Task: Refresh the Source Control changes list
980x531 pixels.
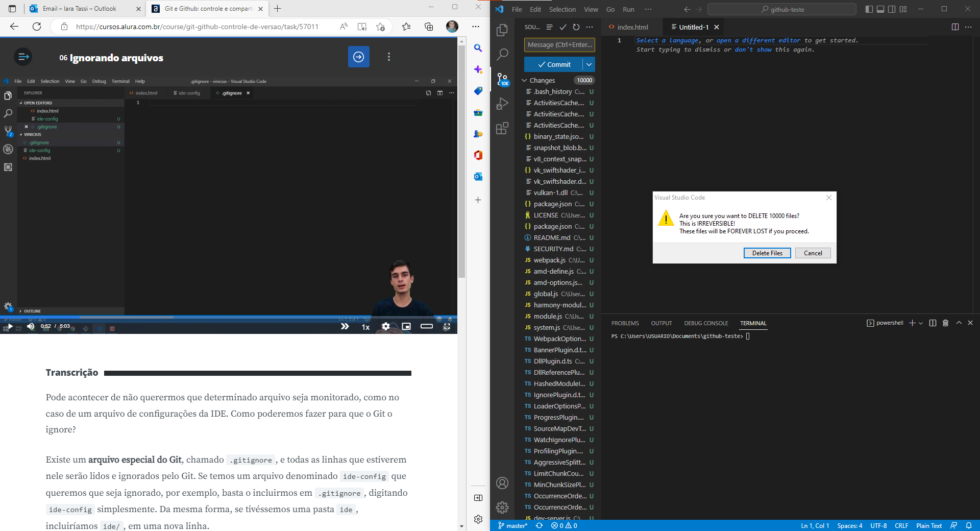Action: (x=576, y=27)
